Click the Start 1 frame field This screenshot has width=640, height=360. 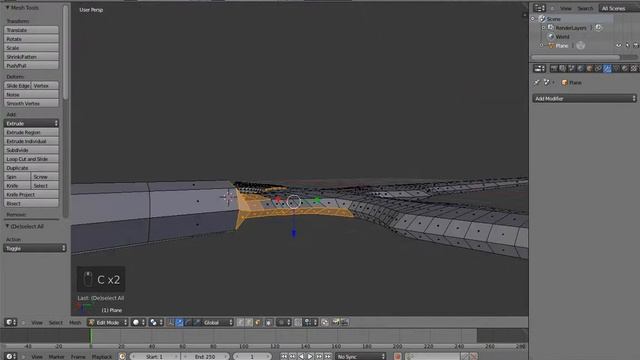click(x=155, y=357)
